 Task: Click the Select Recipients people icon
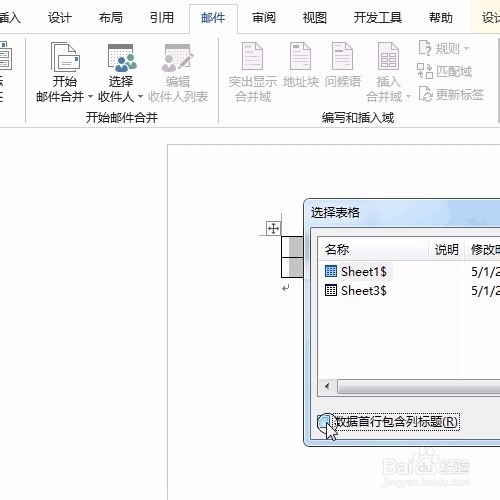122,58
